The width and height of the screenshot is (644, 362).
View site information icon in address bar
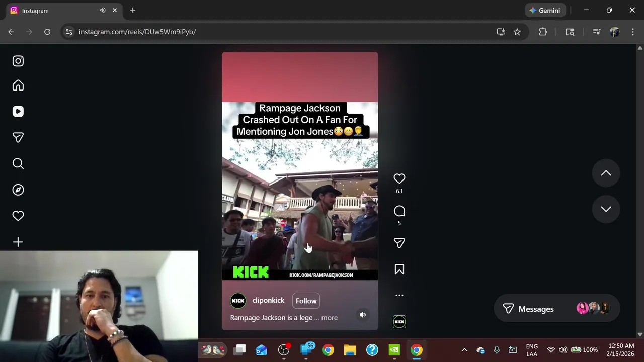[69, 32]
